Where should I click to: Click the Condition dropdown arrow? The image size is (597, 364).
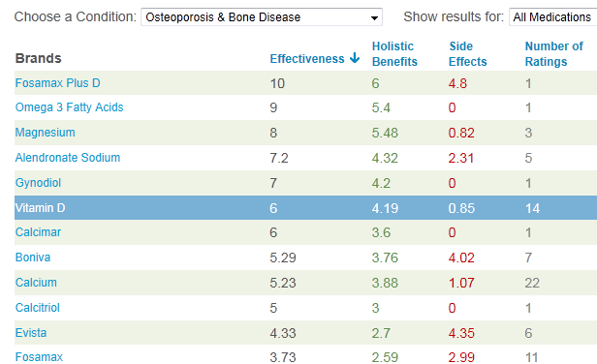click(x=374, y=17)
